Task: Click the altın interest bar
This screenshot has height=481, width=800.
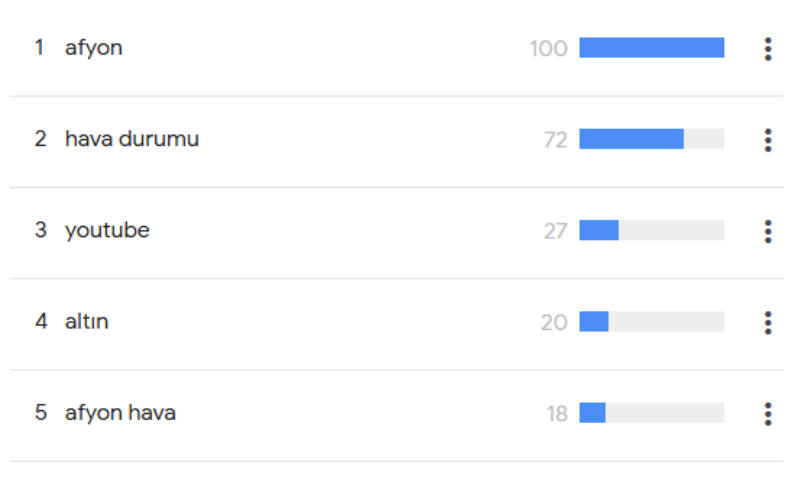Action: point(651,321)
